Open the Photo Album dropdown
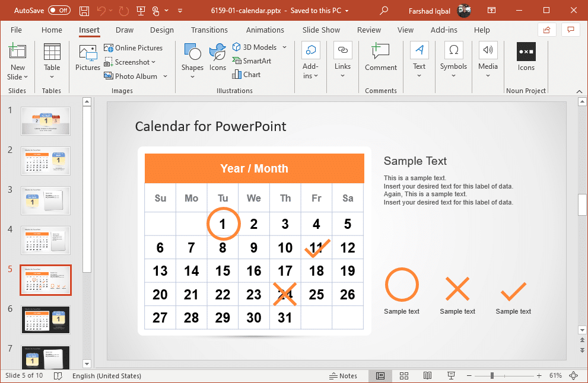 coord(166,76)
